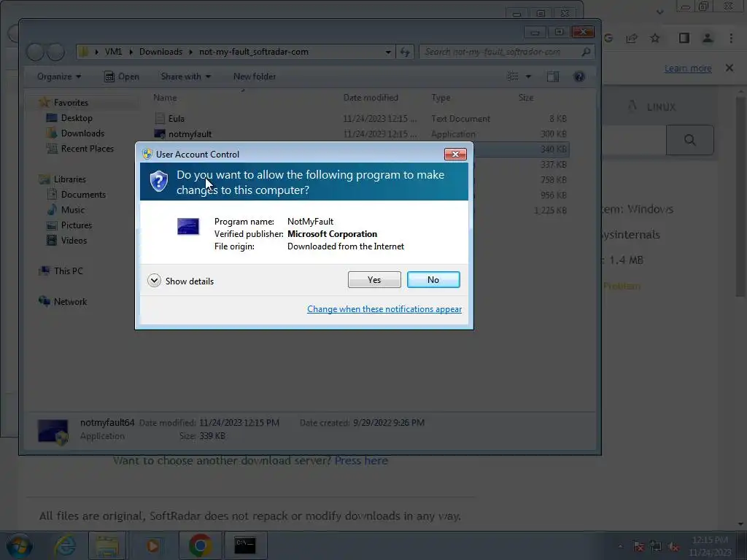Screen dimensions: 747x560
Task: Click the SoftRadar search magnifier button
Action: click(690, 140)
